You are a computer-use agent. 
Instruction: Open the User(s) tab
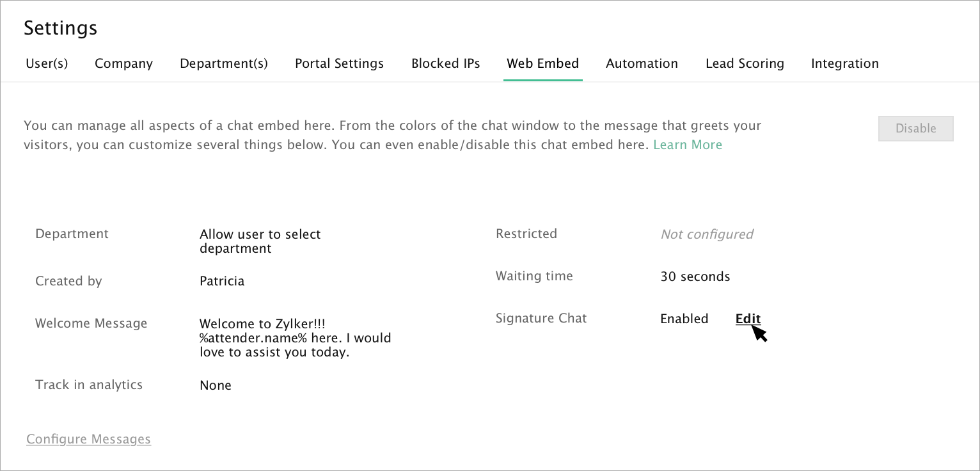47,64
